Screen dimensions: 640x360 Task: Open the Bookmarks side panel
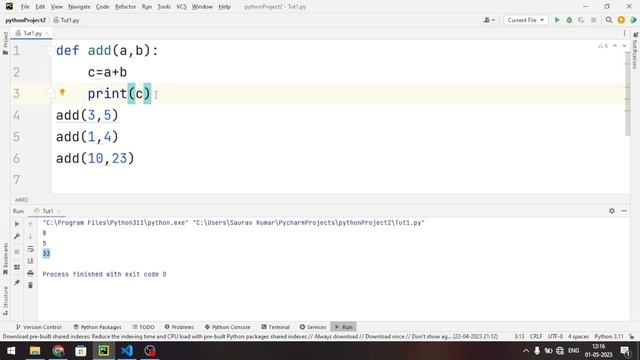tap(5, 259)
